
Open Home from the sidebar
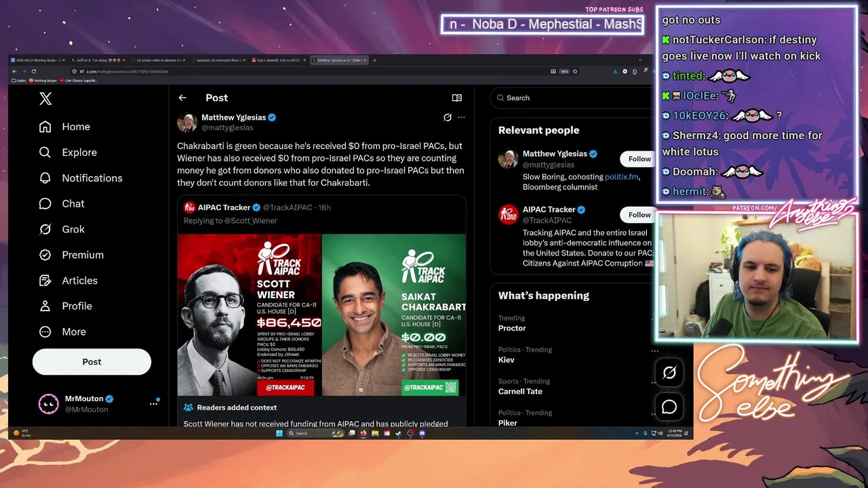pos(65,127)
